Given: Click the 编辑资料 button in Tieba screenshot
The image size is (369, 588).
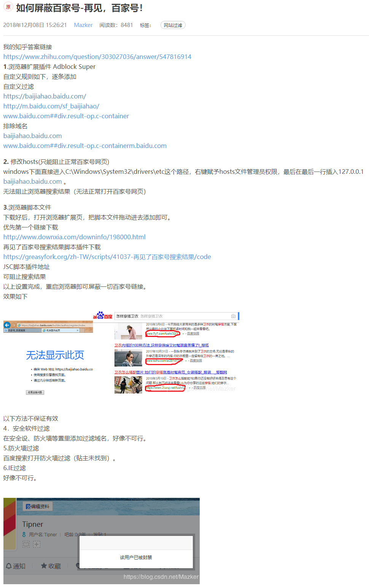Looking at the screenshot, I should pyautogui.click(x=37, y=506).
